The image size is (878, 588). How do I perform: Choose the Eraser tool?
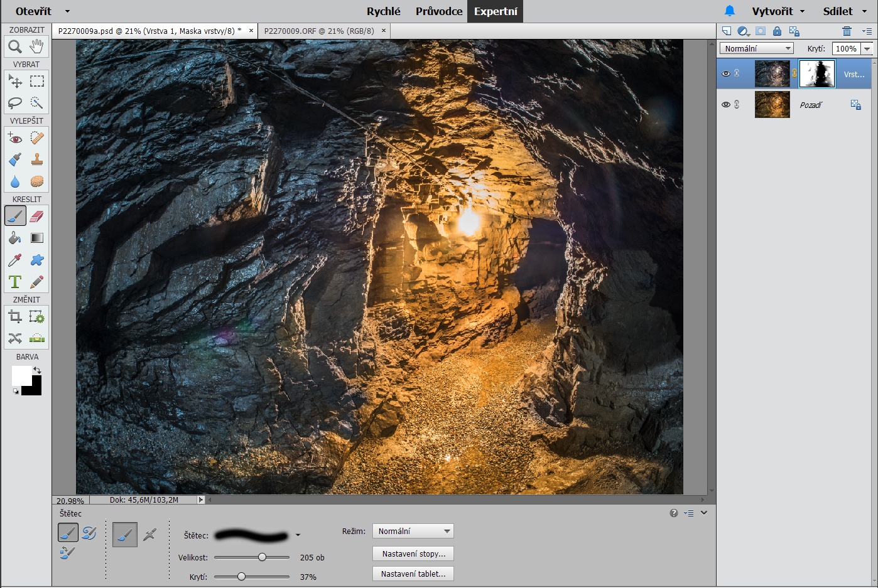coord(37,216)
